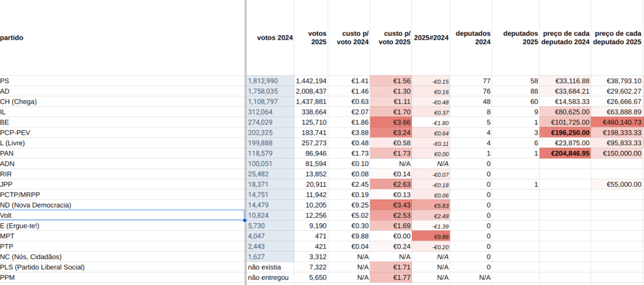Click the "2025#2024" column header
This screenshot has width=644, height=285.
(431, 38)
